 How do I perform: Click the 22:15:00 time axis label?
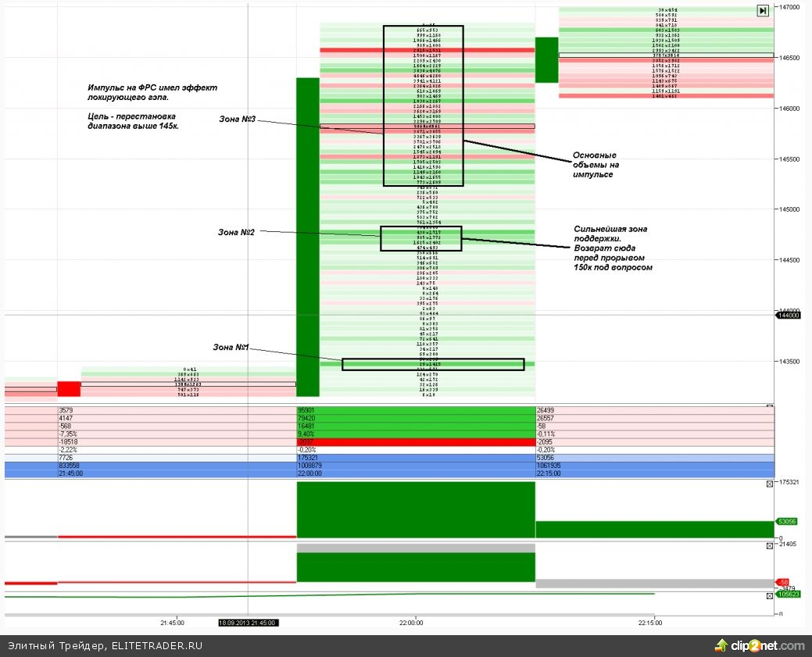point(649,623)
